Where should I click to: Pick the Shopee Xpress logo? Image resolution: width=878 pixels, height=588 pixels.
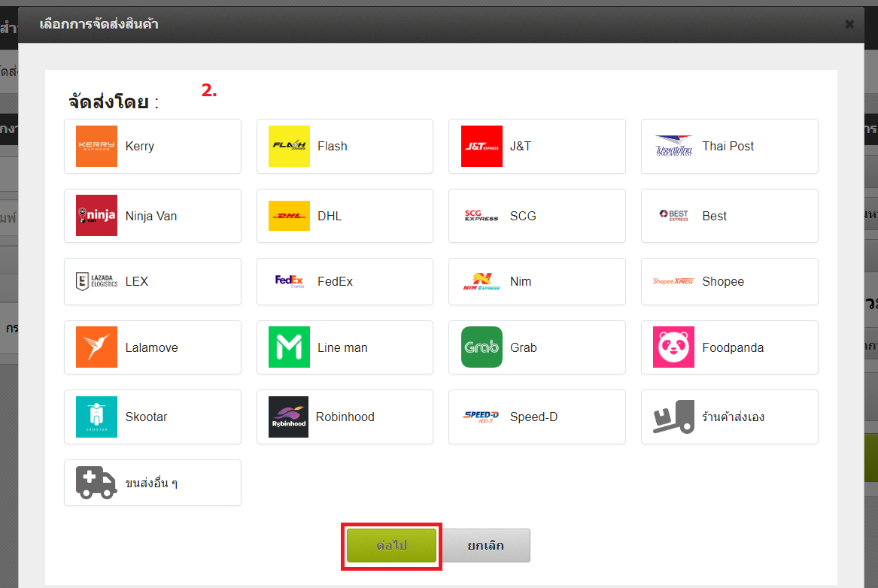tap(673, 281)
